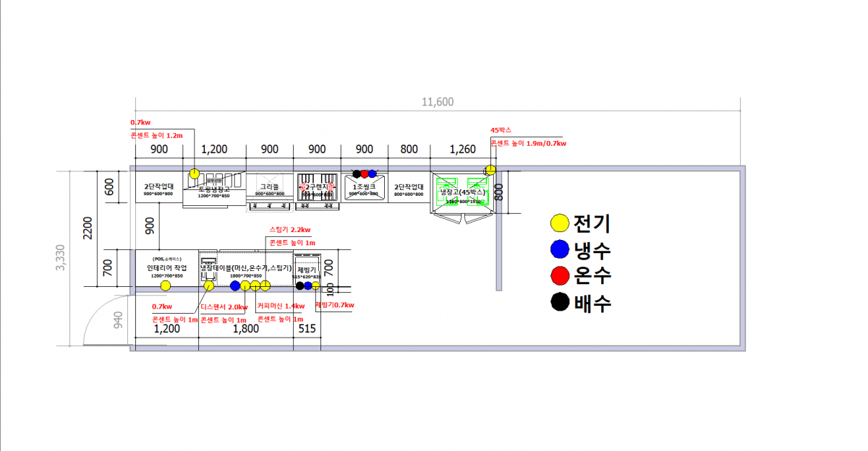868x451 pixels.
Task: Select the 3,330 vertical dimension text
Action: point(61,259)
